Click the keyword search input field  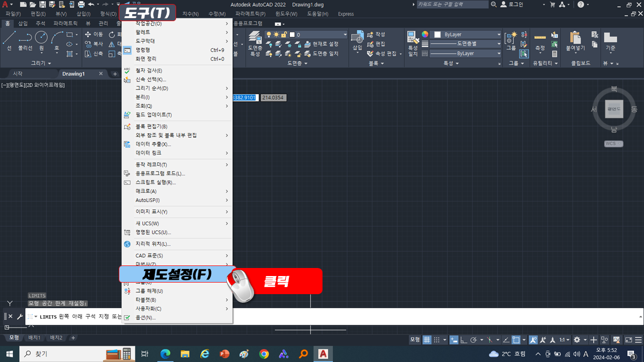(x=453, y=5)
